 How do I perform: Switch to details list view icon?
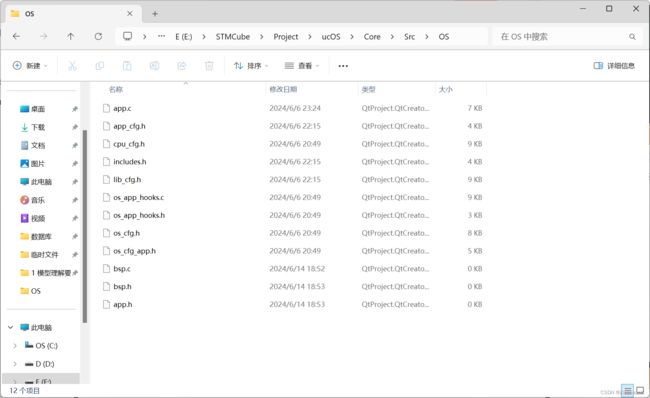click(x=628, y=391)
